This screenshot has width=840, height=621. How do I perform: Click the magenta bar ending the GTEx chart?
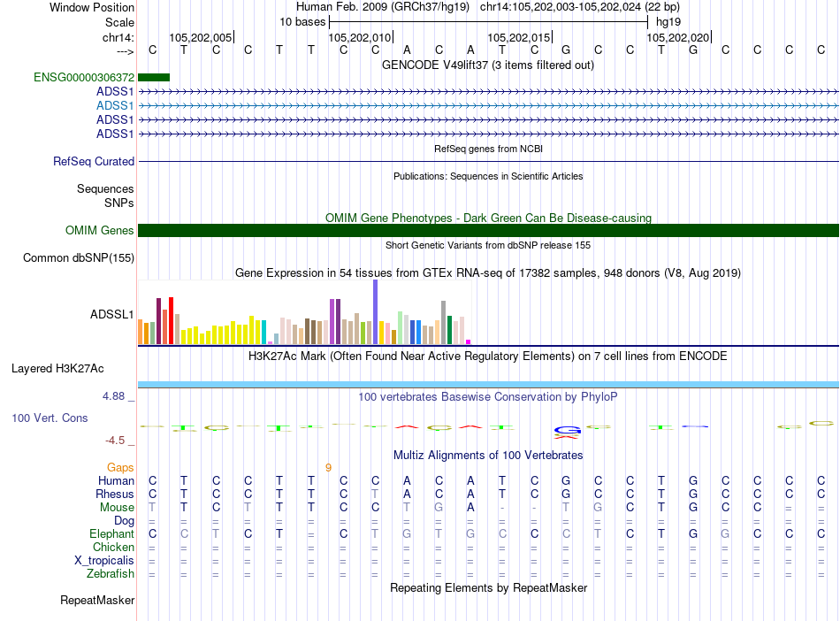click(x=469, y=341)
